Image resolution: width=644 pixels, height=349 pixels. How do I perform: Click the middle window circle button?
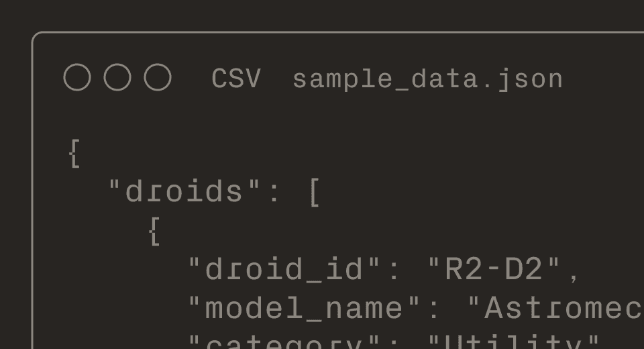coord(117,78)
